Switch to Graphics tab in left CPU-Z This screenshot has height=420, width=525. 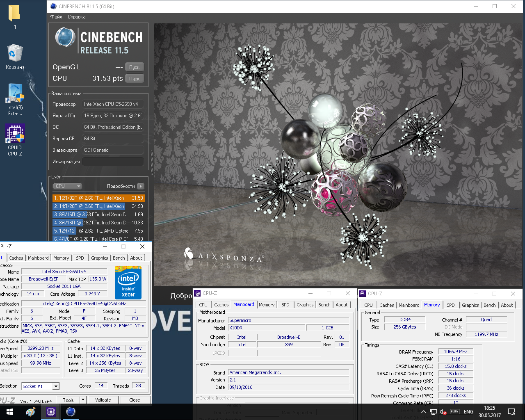tap(100, 258)
